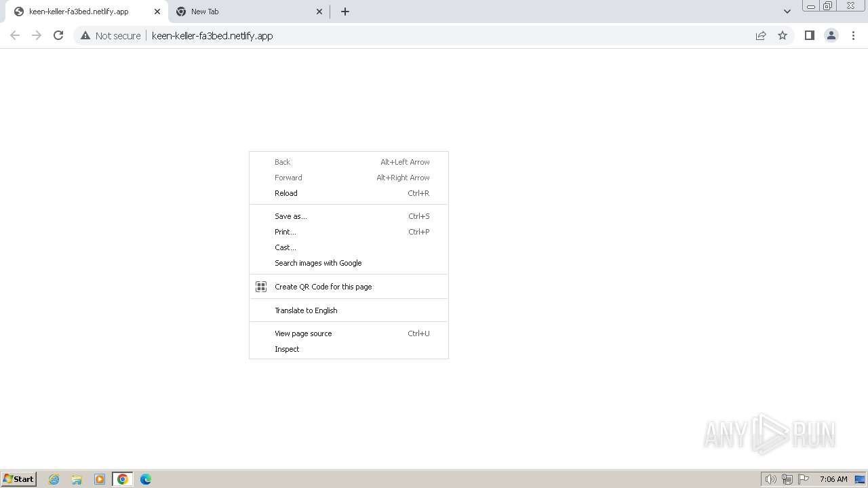Open the side panel icon
The image size is (868, 488).
coord(809,35)
